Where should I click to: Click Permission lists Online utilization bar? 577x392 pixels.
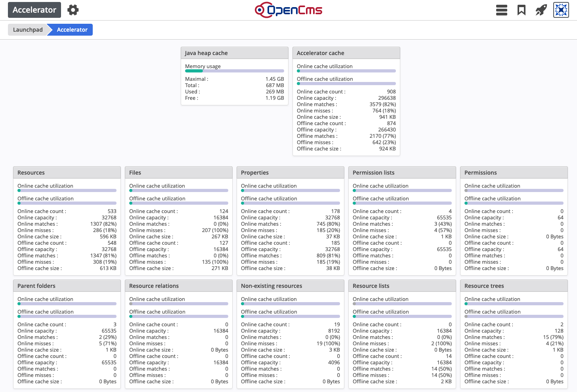click(402, 190)
